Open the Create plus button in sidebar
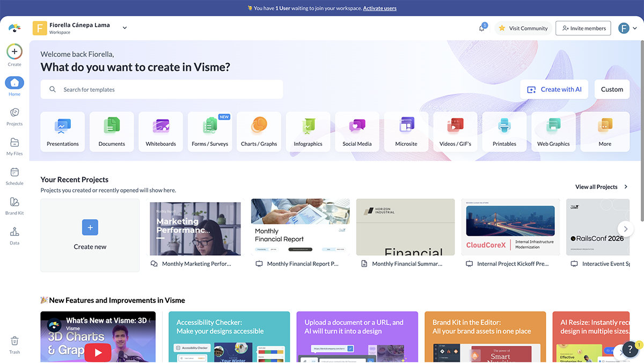The height and width of the screenshot is (363, 644). (14, 52)
